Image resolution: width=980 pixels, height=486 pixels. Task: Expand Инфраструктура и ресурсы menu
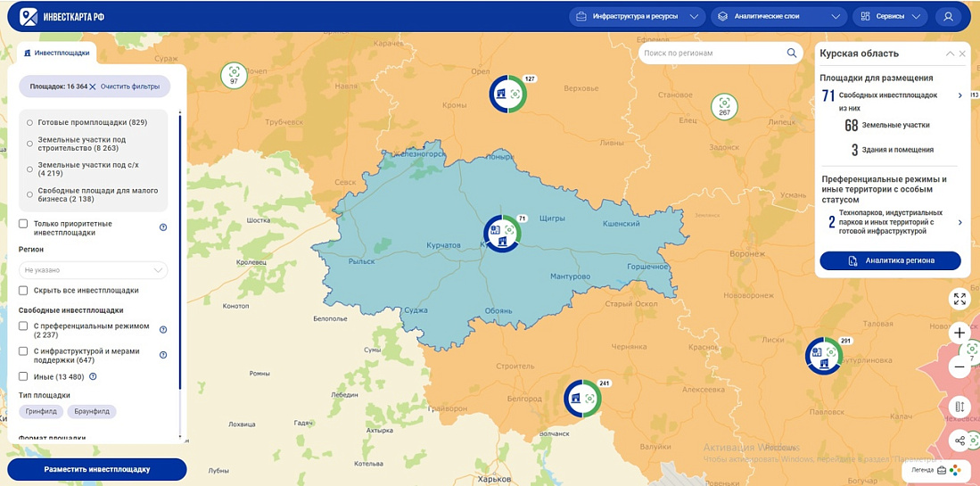coord(637,16)
